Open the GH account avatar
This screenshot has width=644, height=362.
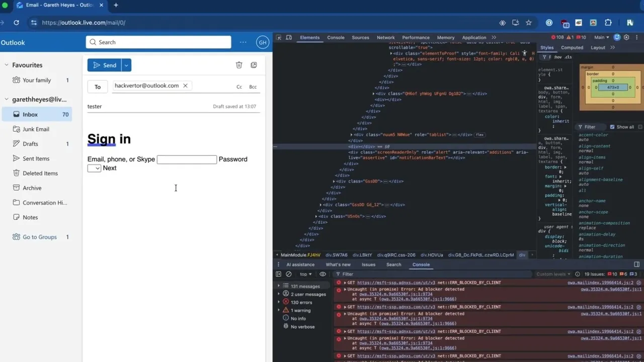(263, 42)
